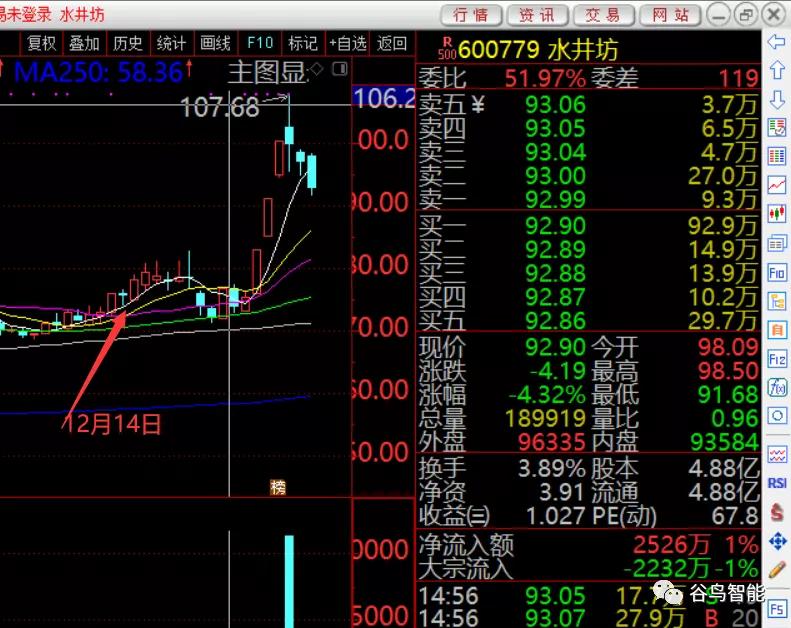Open the 交易 top tab
This screenshot has height=628, width=791.
(603, 15)
